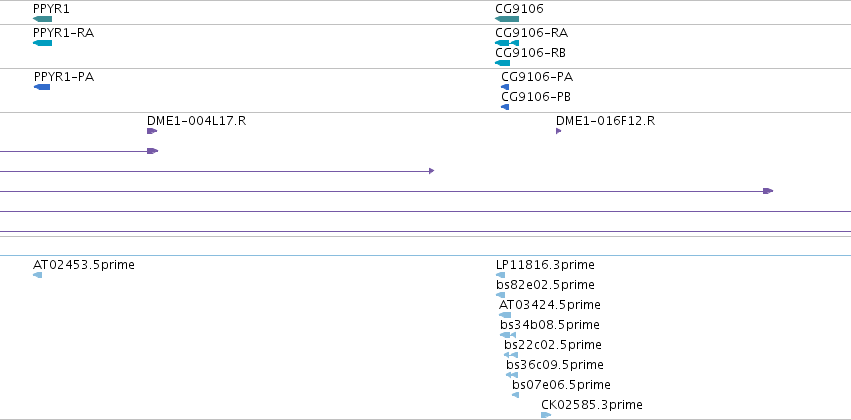
Task: Click the bs82e02.5prime label
Action: [545, 285]
